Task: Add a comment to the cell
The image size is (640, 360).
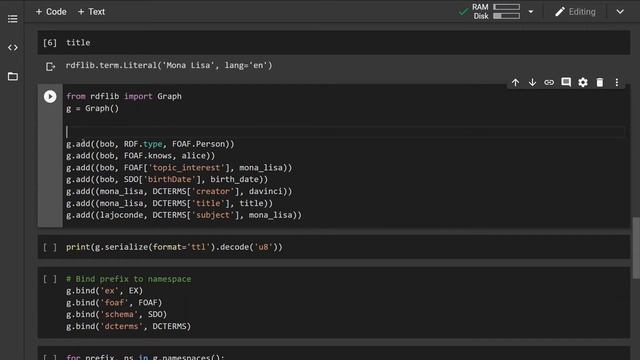Action: coord(566,82)
